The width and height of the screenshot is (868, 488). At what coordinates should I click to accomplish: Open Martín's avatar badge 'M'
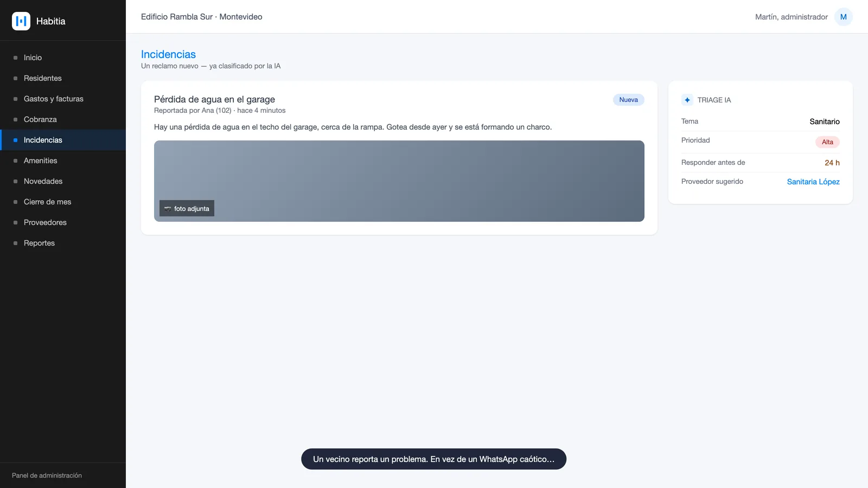(x=843, y=17)
